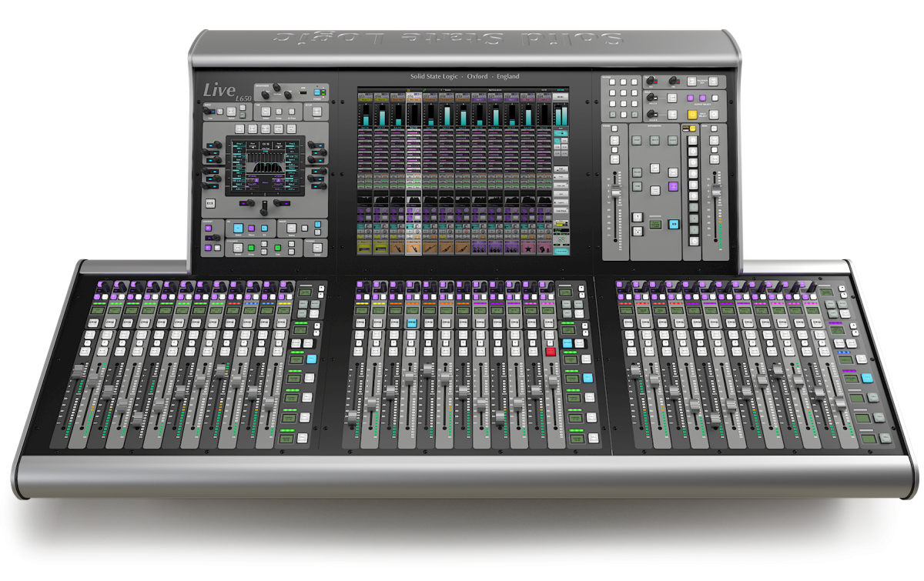Tap the keyboard icon on the Keys 1 channel

click(364, 249)
